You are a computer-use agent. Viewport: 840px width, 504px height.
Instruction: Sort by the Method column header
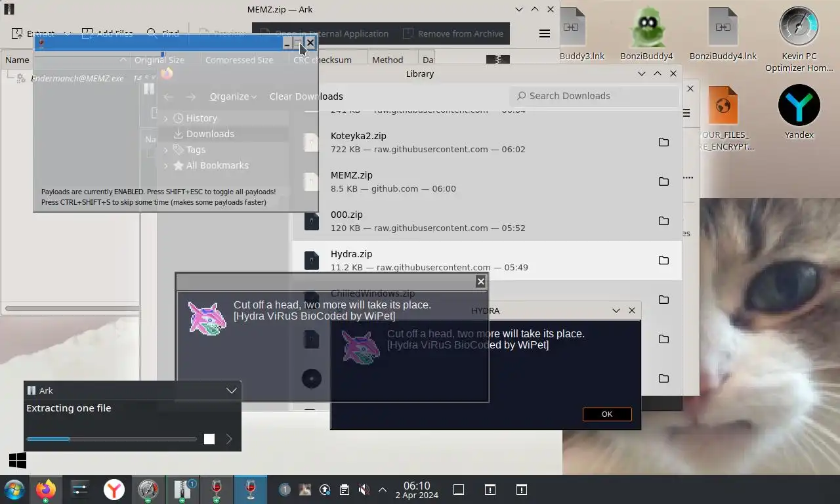[x=387, y=60]
